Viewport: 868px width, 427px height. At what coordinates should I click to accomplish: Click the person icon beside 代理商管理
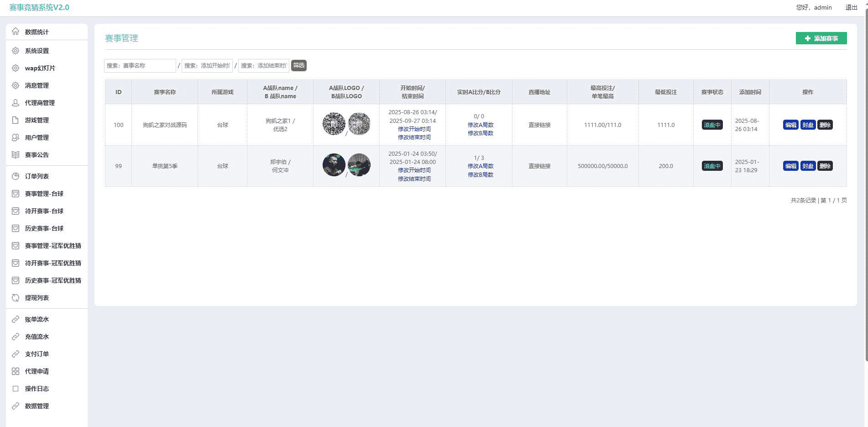point(16,103)
